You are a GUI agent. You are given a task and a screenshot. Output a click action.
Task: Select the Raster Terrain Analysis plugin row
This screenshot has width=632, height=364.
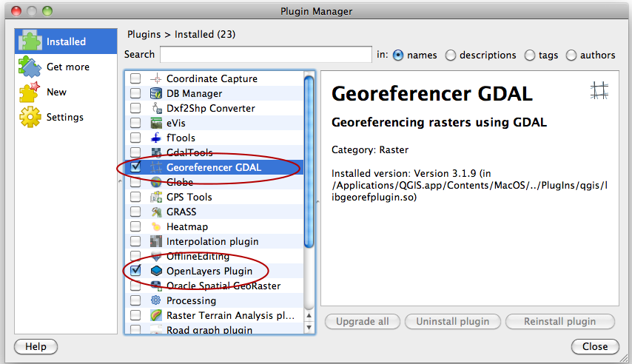click(x=215, y=315)
